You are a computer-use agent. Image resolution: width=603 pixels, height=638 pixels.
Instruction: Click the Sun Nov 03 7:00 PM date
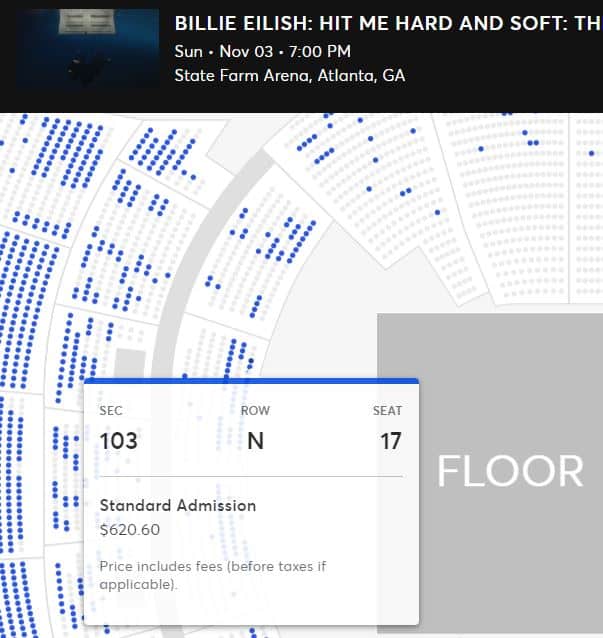pos(262,51)
